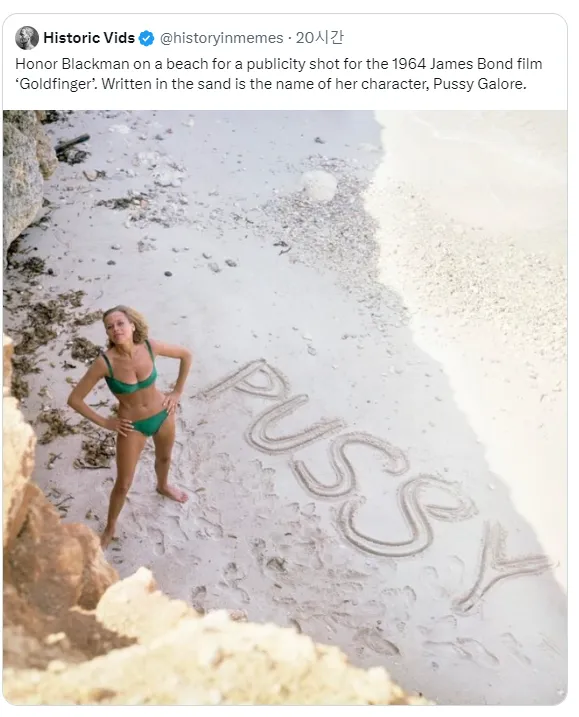Click 'Honor Blackman' in the tweet text

point(72,64)
